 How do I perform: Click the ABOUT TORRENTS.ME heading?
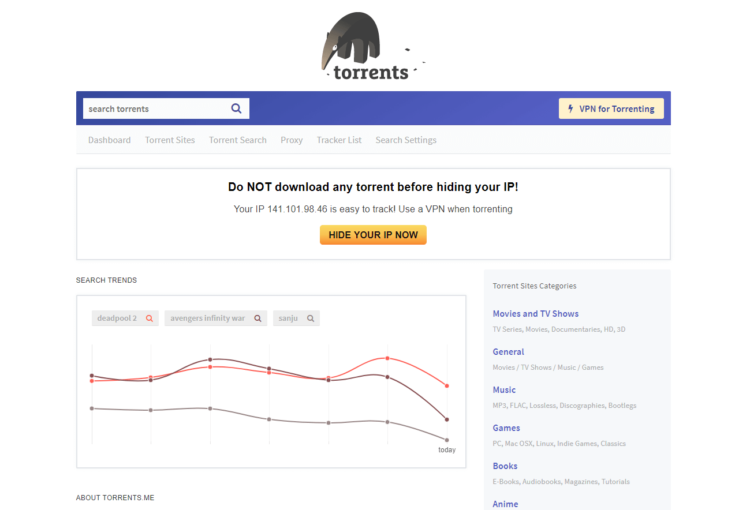(x=115, y=498)
